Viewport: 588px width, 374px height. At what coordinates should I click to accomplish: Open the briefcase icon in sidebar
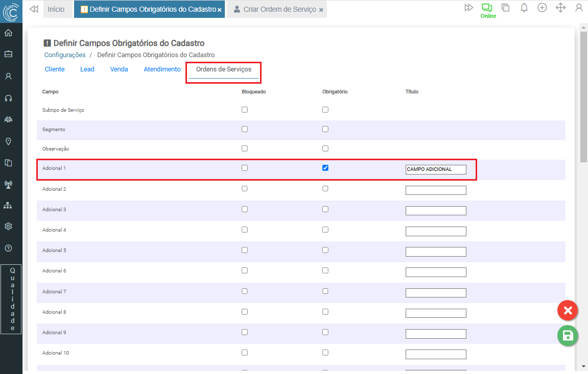(8, 54)
